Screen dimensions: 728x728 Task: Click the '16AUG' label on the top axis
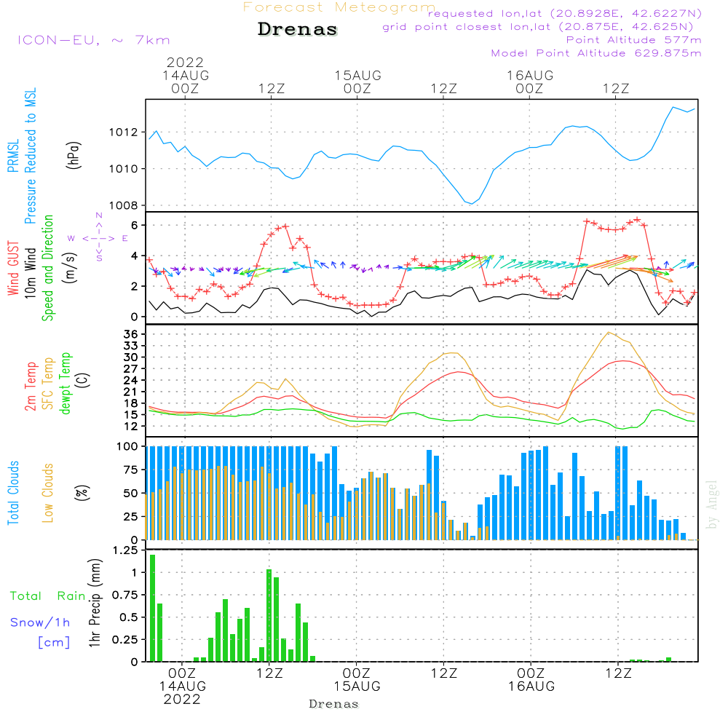click(530, 75)
